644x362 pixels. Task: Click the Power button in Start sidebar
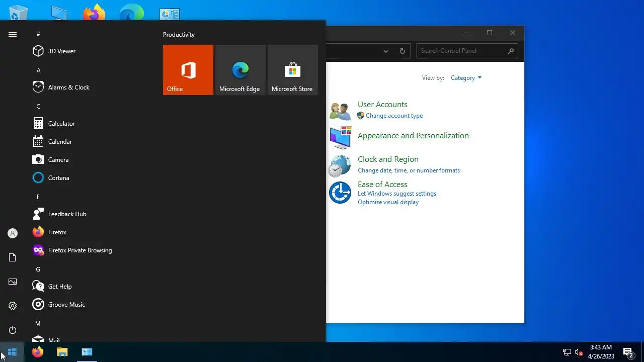(x=13, y=330)
